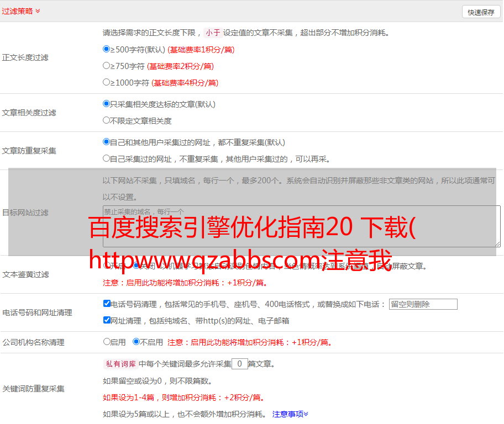Screen dimensions: 504x424
Task: Click the 禁止采集的域名 textarea
Action: coord(302,226)
